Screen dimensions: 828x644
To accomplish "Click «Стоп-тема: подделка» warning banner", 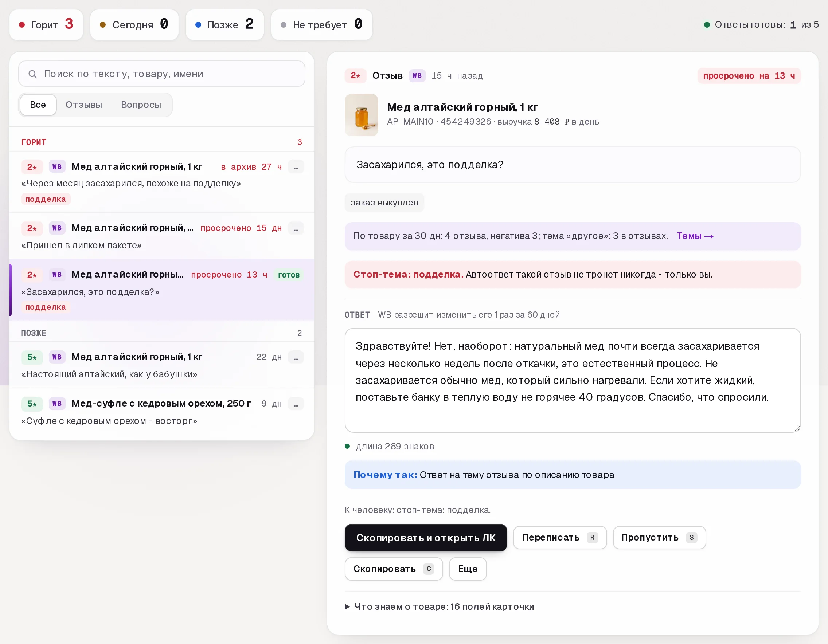I will pyautogui.click(x=573, y=275).
